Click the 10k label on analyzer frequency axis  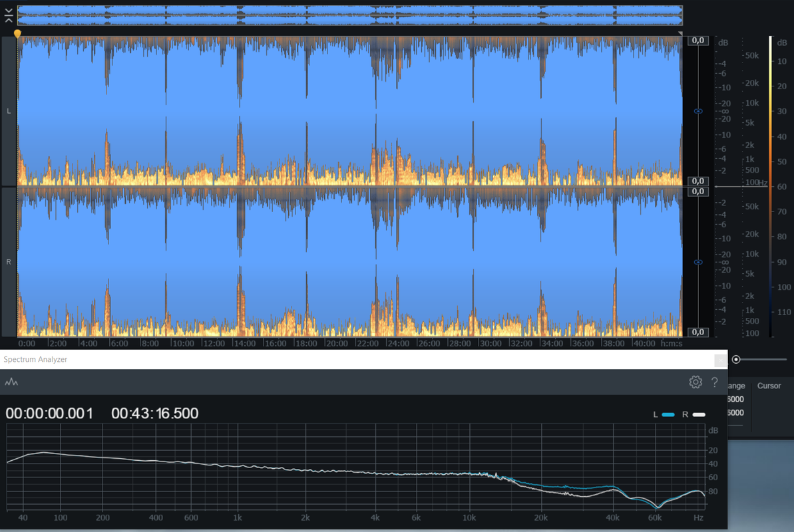click(469, 518)
